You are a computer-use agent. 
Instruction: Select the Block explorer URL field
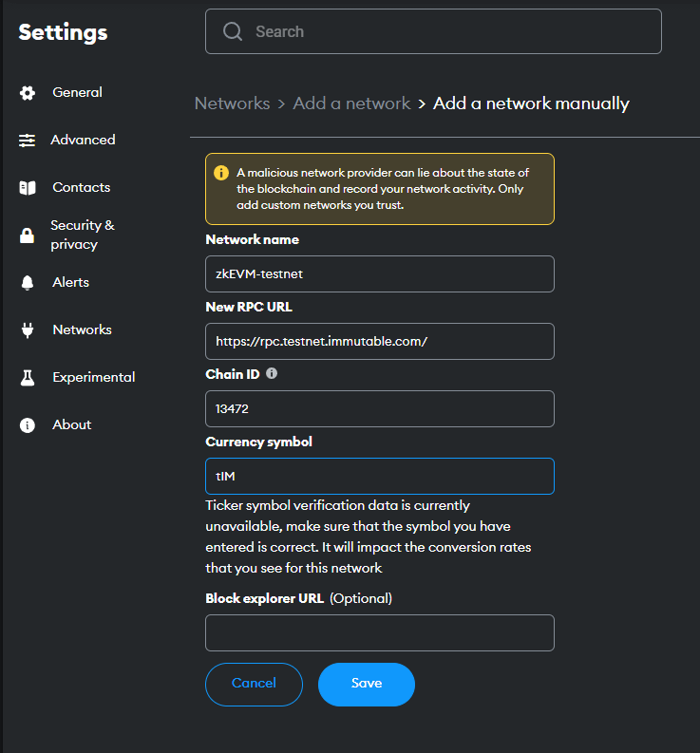coord(379,632)
